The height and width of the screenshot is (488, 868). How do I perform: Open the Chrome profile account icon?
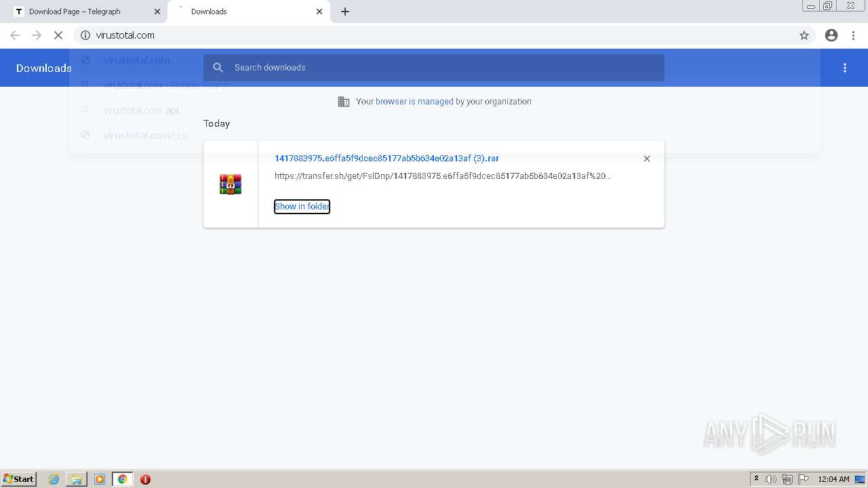(x=831, y=35)
